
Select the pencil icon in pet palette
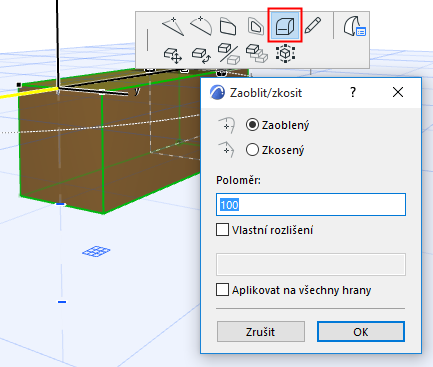point(312,25)
